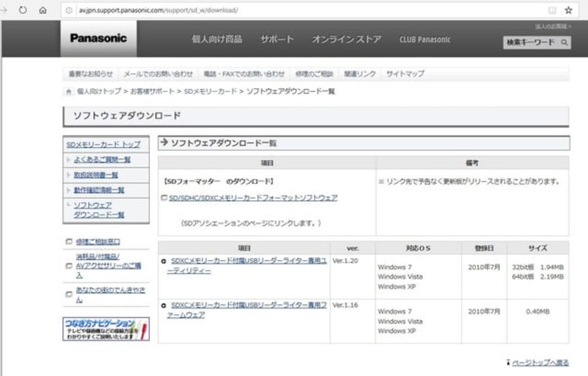
Task: Open SDメモリーカード トップ in the sidebar
Action: 103,145
